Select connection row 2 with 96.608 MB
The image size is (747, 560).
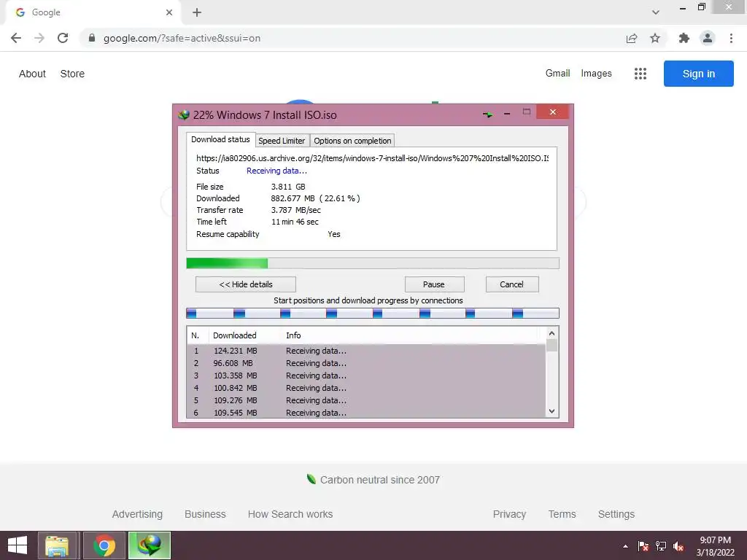366,363
